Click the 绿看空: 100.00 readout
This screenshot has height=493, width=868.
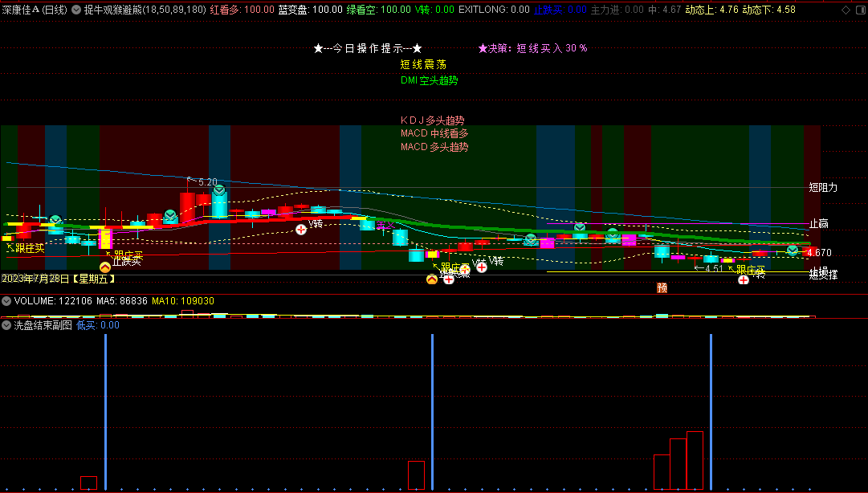379,10
